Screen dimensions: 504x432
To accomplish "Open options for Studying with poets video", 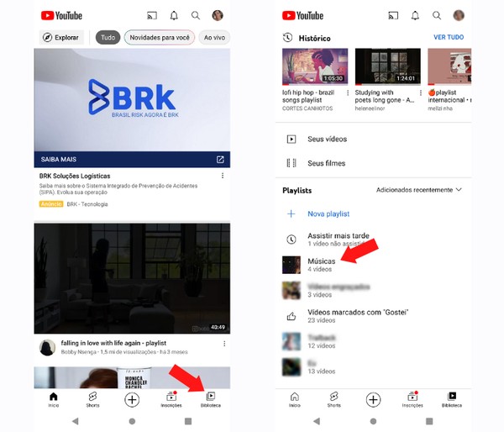I will click(421, 92).
